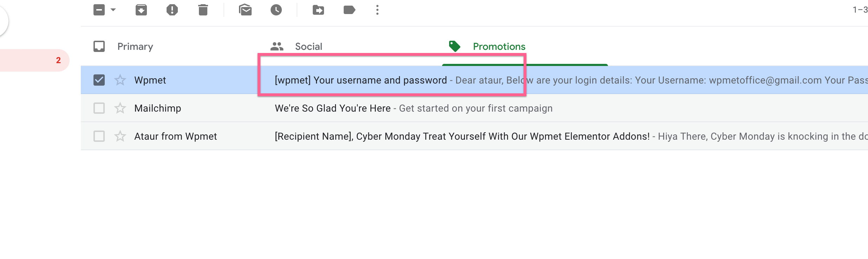The height and width of the screenshot is (259, 868).
Task: Toggle the select-all checkbox in toolbar
Action: (99, 10)
